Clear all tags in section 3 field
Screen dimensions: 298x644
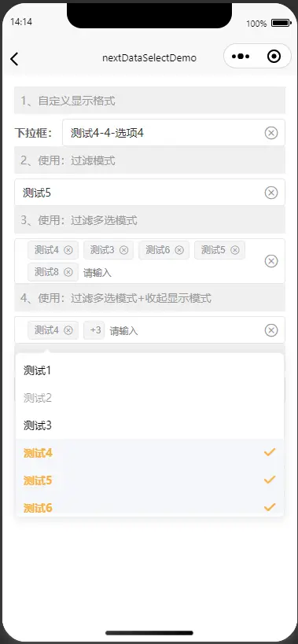tap(271, 261)
